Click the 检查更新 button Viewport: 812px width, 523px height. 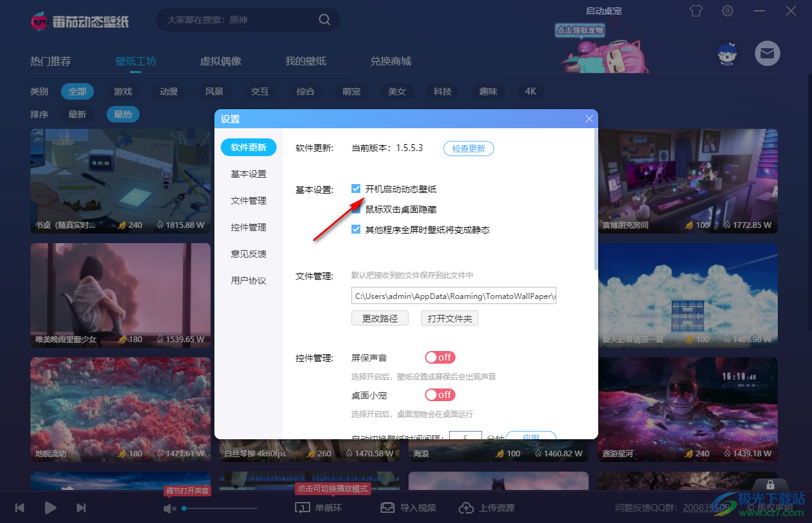point(469,149)
